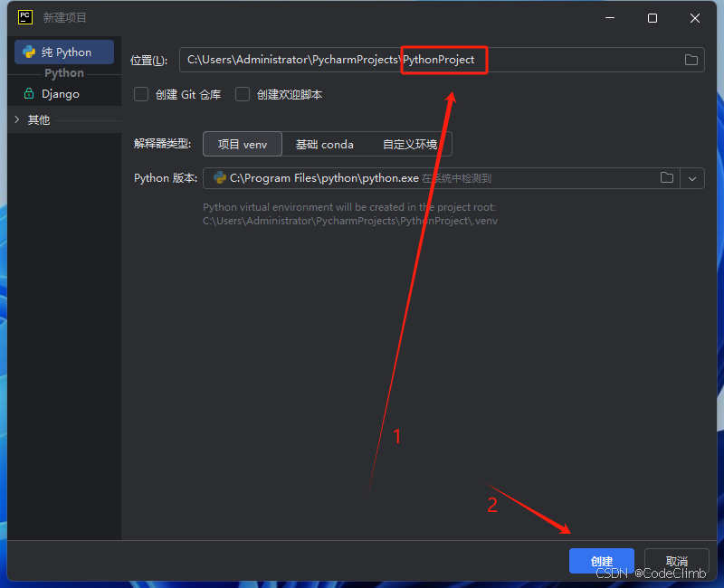Open the Python 版本 dropdown arrow
The image size is (724, 588).
(692, 178)
